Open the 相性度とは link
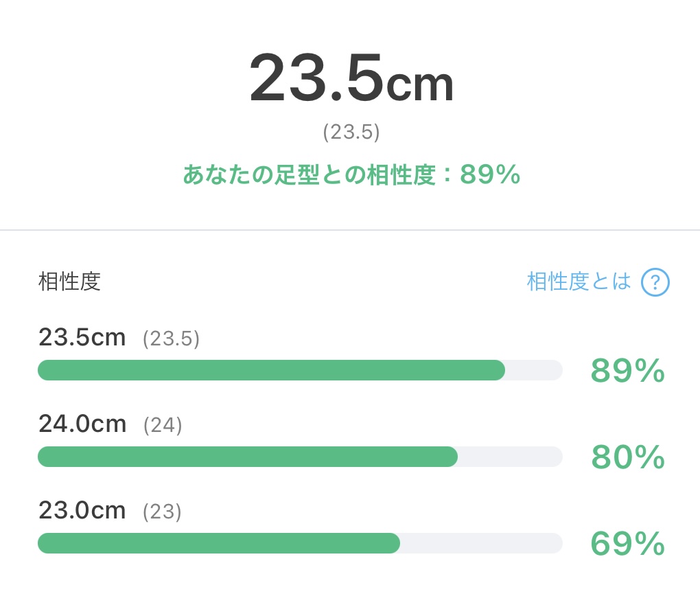The image size is (700, 605). [x=579, y=282]
